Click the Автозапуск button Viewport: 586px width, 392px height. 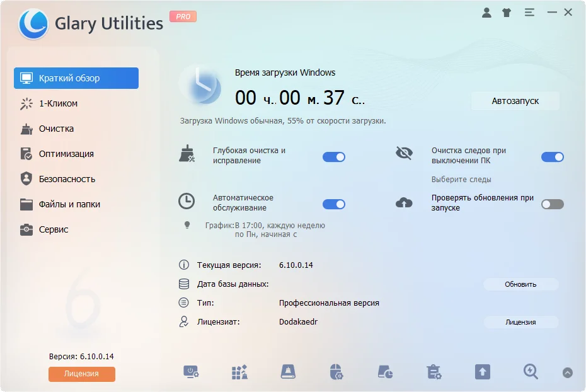coord(515,101)
